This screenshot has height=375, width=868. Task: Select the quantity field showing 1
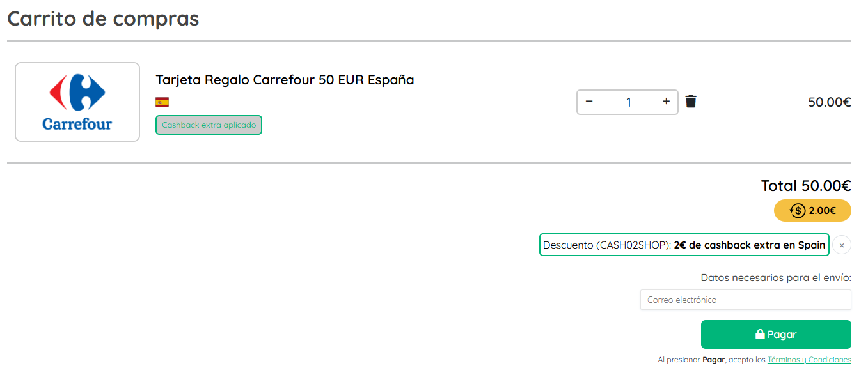(628, 102)
